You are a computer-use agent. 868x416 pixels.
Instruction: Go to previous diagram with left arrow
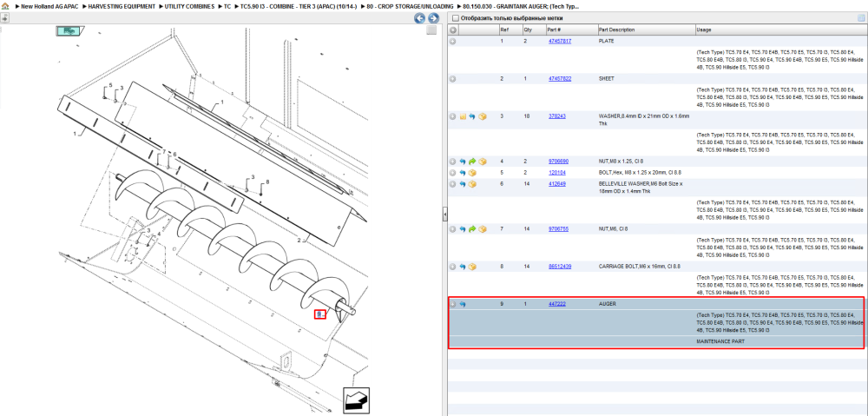point(419,18)
